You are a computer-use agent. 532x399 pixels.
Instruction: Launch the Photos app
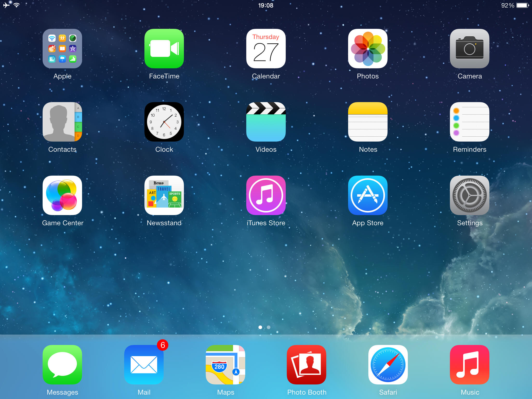(368, 49)
